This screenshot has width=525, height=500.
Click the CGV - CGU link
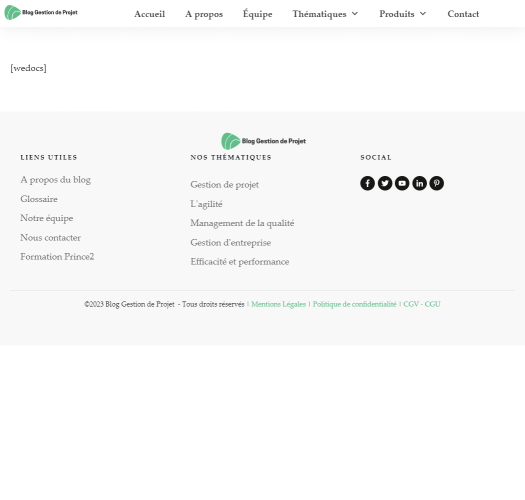click(x=422, y=304)
